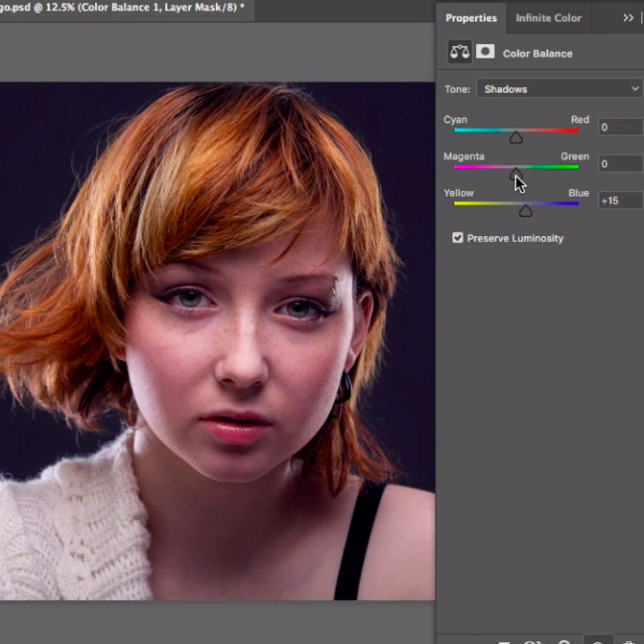The image size is (644, 644).
Task: Click the clip to layer icon
Action: pos(506,641)
